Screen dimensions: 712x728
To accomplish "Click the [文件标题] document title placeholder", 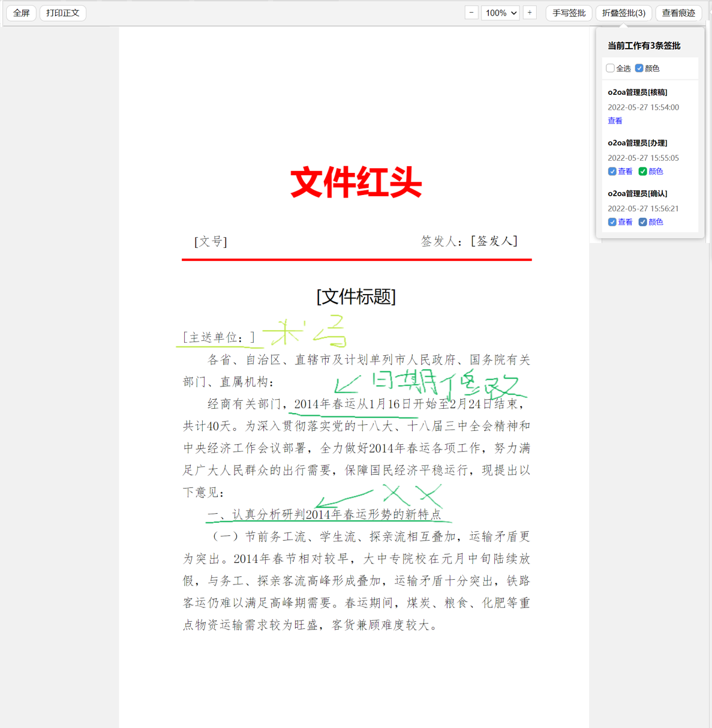I will [356, 296].
